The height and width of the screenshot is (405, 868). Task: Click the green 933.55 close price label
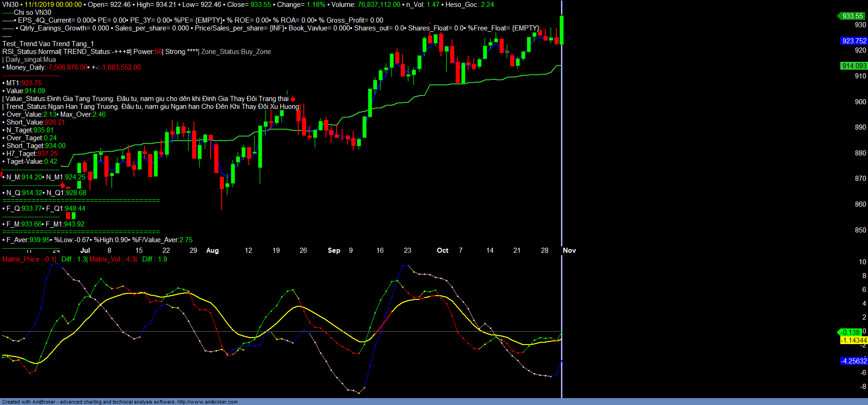(x=852, y=16)
